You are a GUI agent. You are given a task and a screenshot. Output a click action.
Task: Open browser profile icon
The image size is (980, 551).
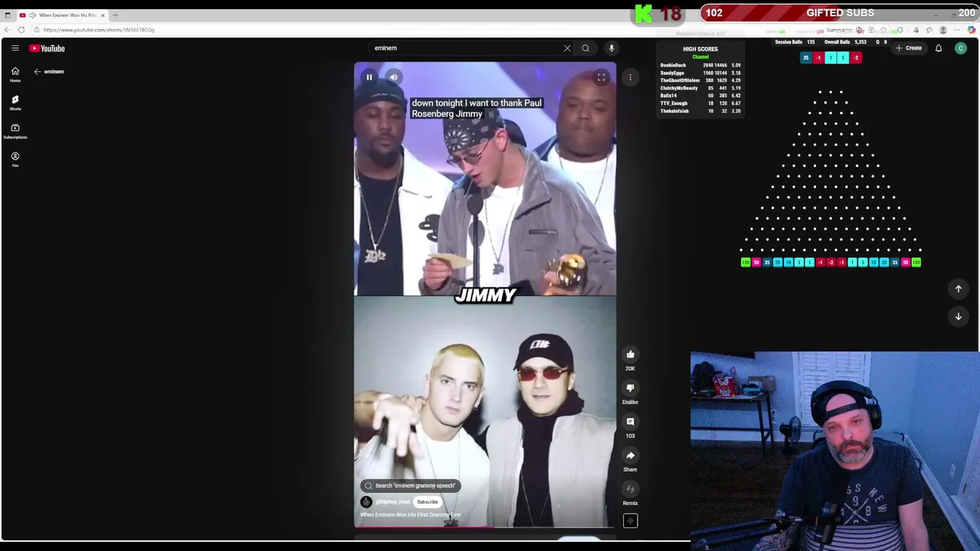coord(943,30)
